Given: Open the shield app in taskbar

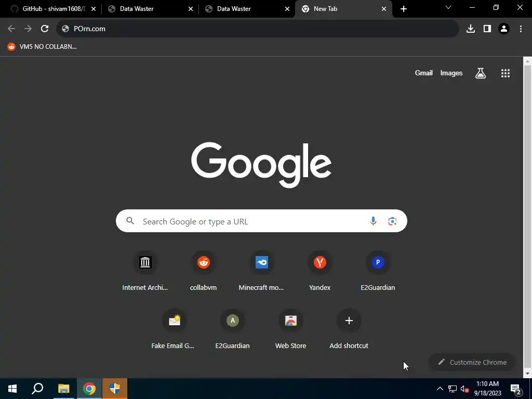Looking at the screenshot, I should (x=115, y=389).
